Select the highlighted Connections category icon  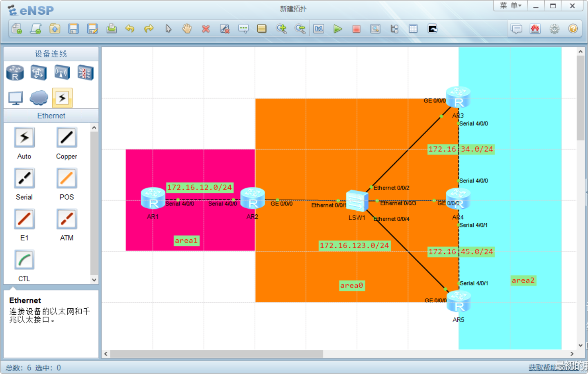pyautogui.click(x=62, y=98)
